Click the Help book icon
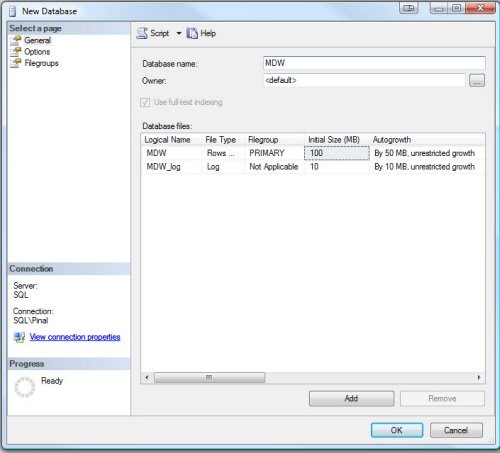This screenshot has width=500, height=453. pos(192,33)
